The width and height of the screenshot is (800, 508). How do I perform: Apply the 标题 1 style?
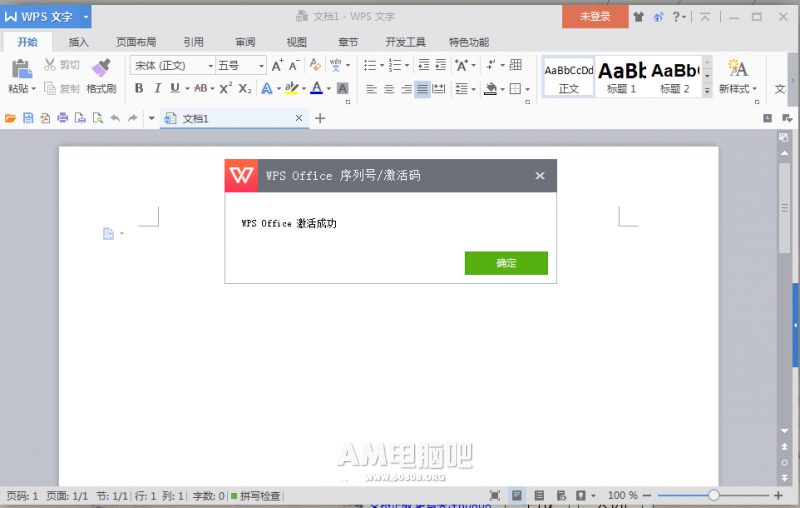621,77
